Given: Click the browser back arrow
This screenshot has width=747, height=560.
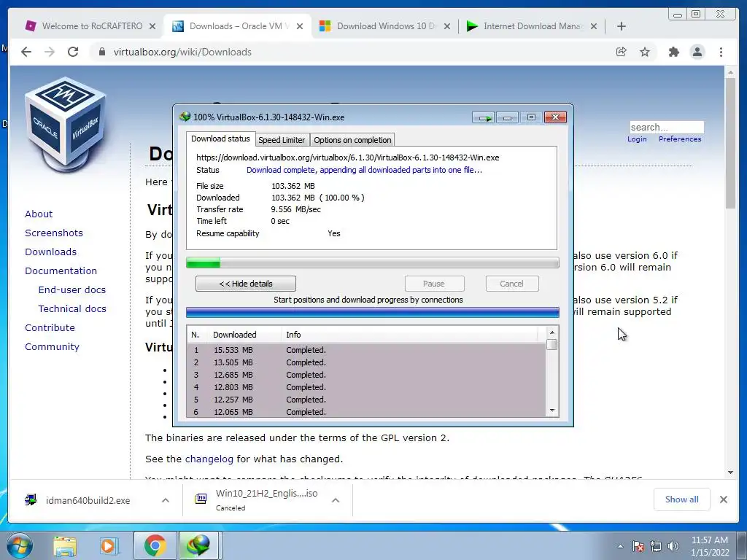Looking at the screenshot, I should tap(26, 52).
